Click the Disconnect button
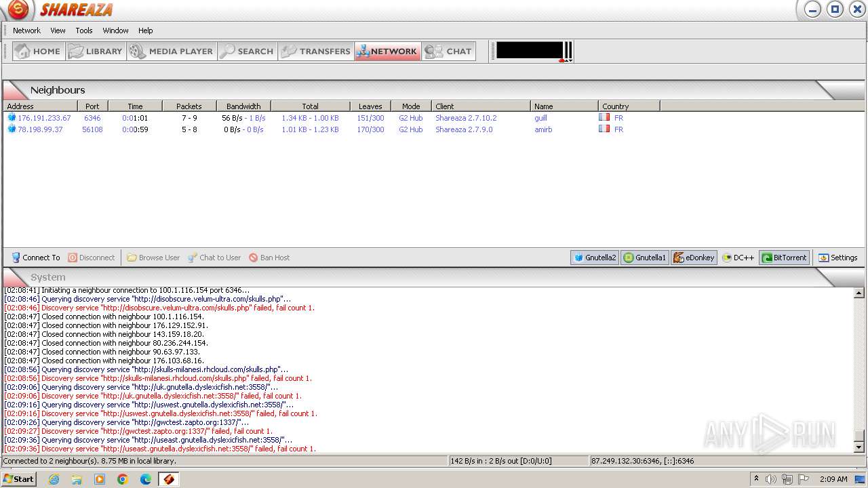Image resolution: width=868 pixels, height=488 pixels. [x=92, y=258]
